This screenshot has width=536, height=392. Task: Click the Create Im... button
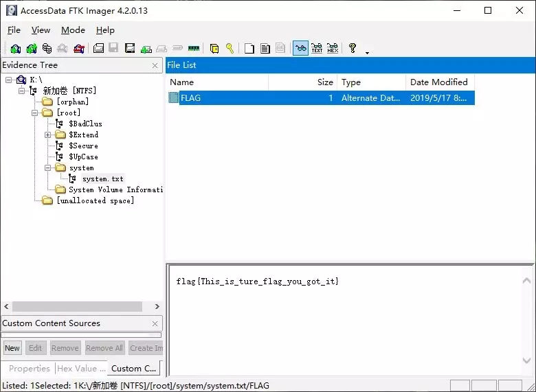146,348
